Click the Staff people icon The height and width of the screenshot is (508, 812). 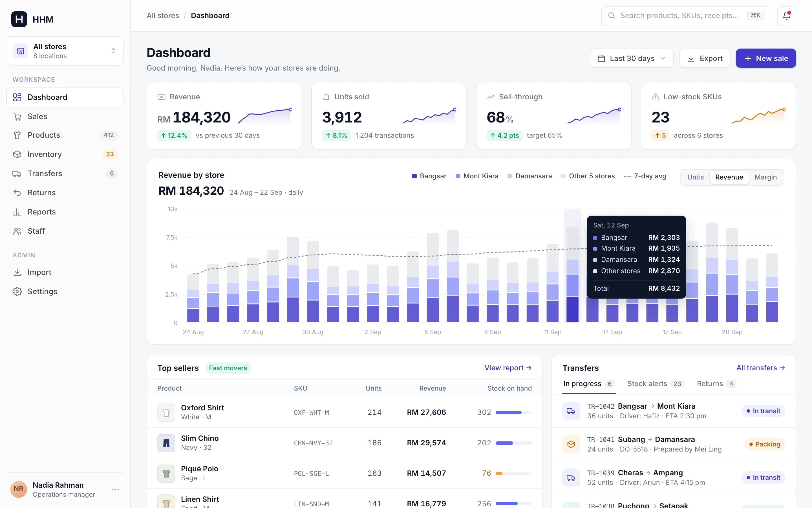[17, 231]
